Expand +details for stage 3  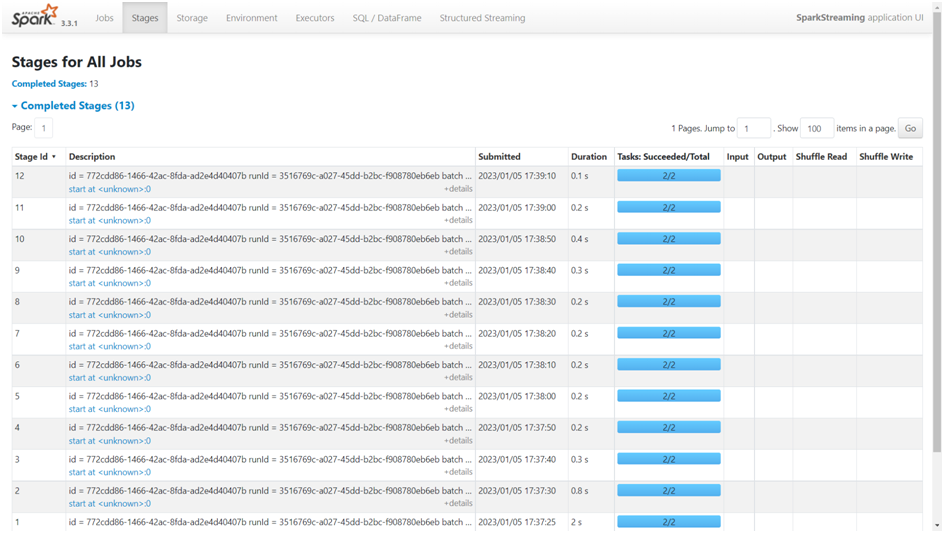(458, 472)
